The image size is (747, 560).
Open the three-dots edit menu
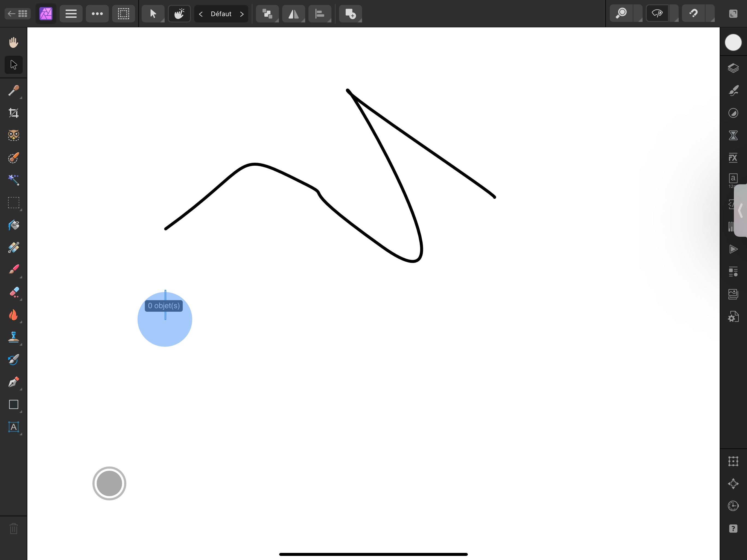pyautogui.click(x=97, y=13)
